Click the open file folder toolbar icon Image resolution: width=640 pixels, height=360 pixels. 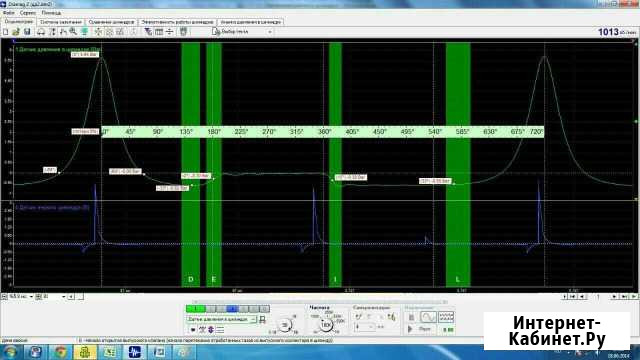coord(16,31)
